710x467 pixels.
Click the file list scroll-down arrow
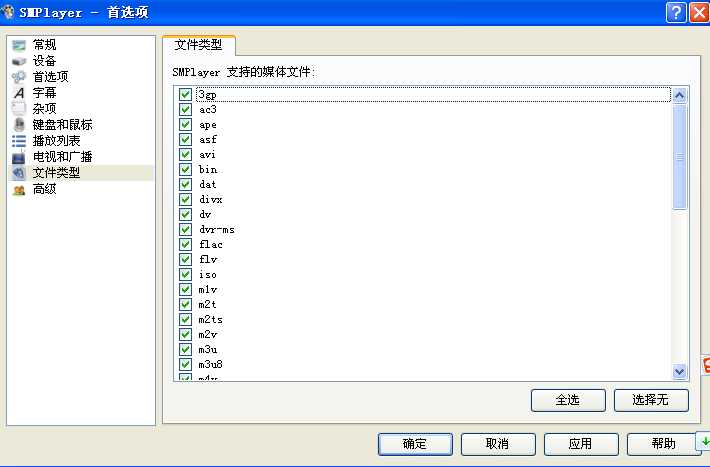[680, 371]
